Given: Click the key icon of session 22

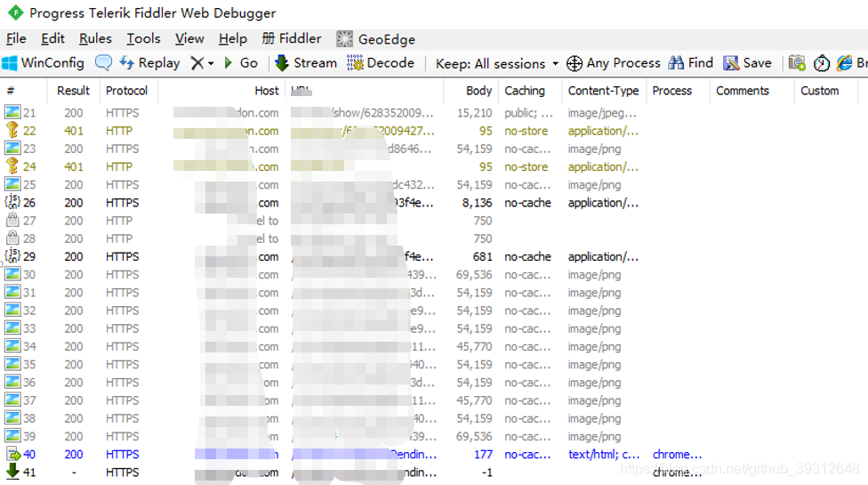Looking at the screenshot, I should click(12, 130).
